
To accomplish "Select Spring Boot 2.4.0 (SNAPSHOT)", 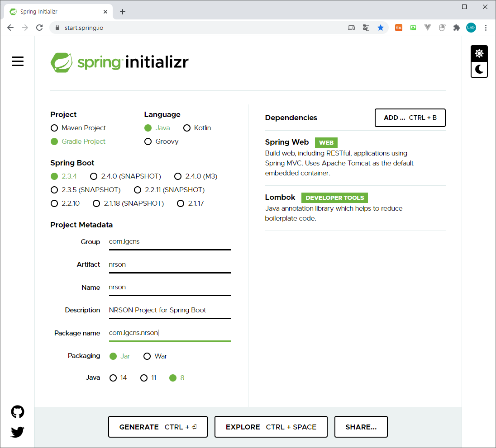I will pyautogui.click(x=125, y=176).
